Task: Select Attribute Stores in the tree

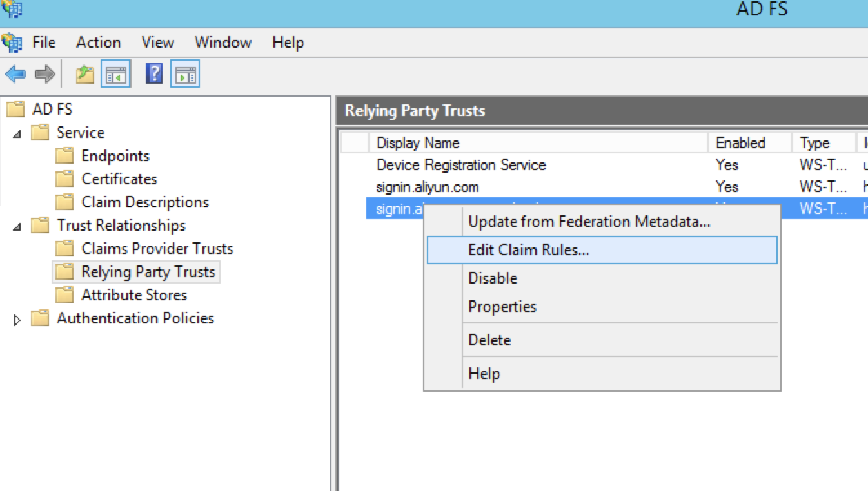Action: 134,295
